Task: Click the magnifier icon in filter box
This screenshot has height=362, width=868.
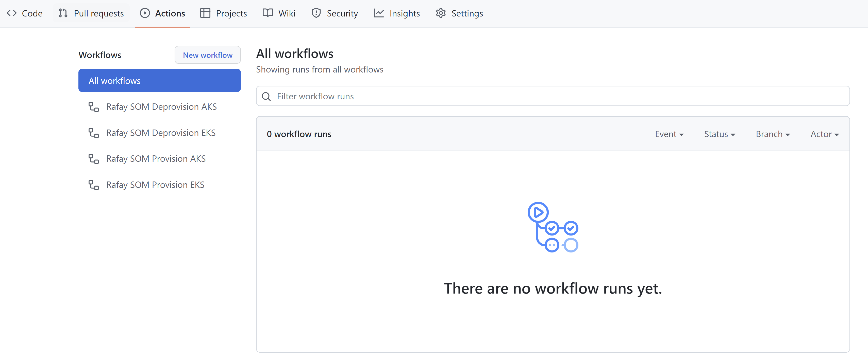Action: pyautogui.click(x=266, y=97)
